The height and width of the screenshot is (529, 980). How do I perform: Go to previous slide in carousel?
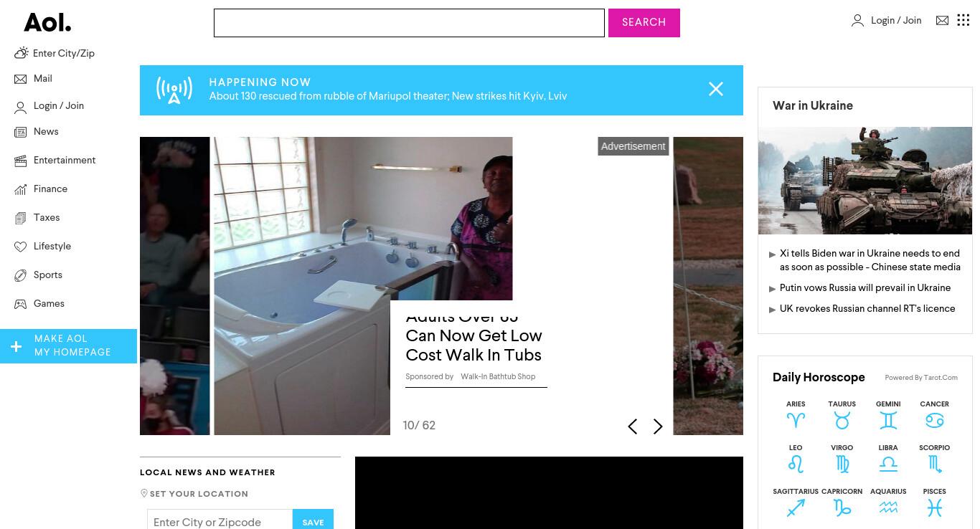point(632,426)
